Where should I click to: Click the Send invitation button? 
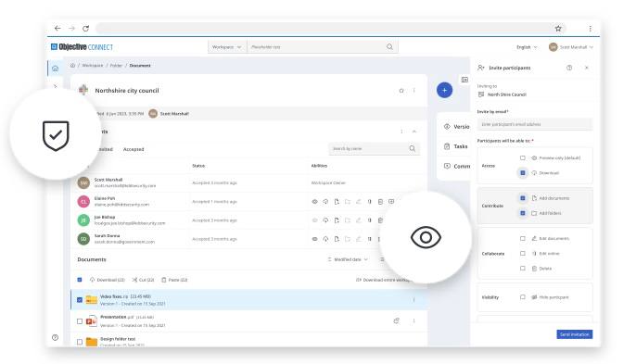(575, 334)
